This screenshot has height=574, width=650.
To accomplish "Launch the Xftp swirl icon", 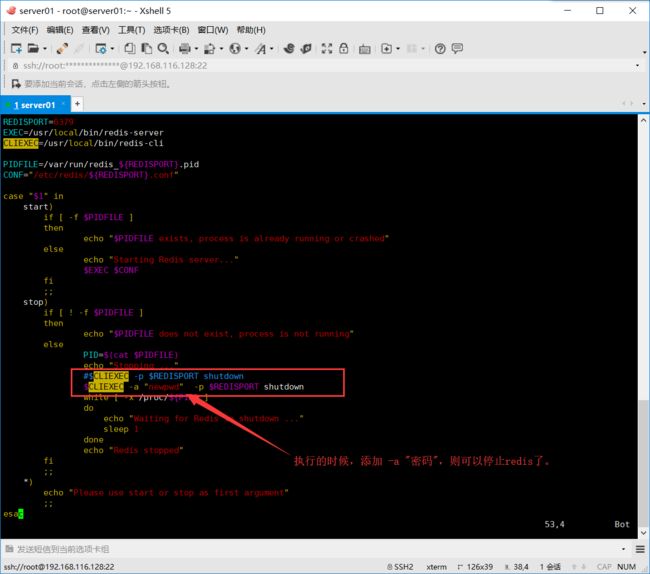I will click(289, 48).
